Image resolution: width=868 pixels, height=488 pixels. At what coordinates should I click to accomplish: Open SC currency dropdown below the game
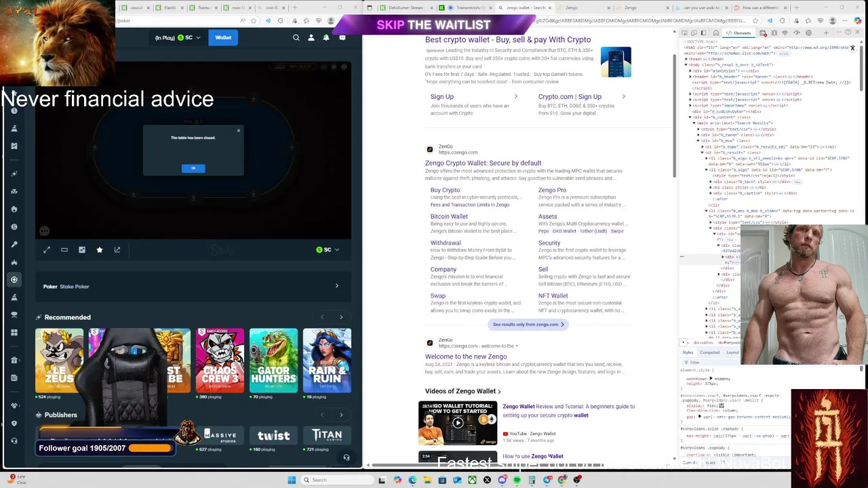[328, 250]
